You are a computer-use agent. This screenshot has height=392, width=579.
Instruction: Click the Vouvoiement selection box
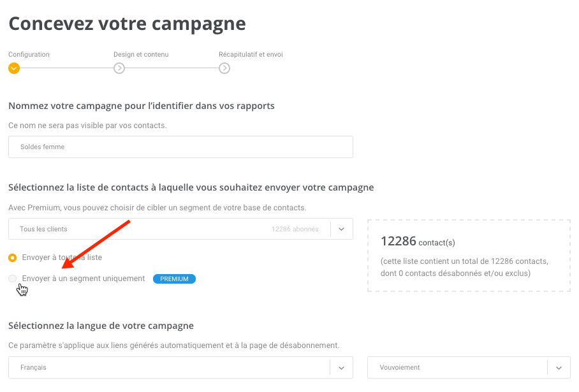click(x=469, y=368)
